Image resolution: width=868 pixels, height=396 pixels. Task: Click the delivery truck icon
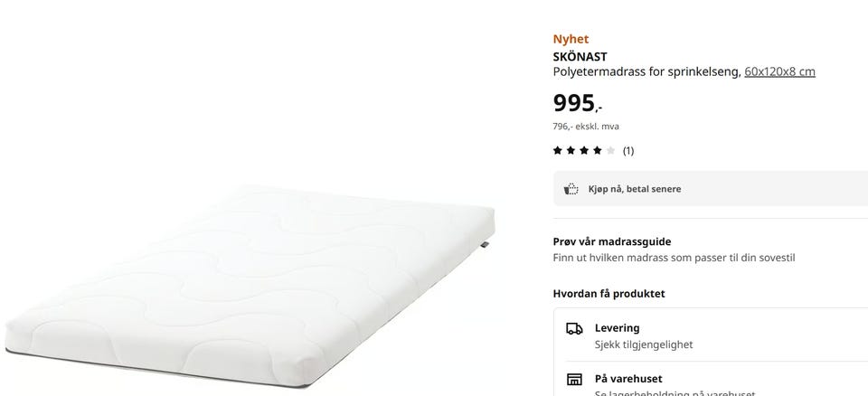(x=574, y=328)
